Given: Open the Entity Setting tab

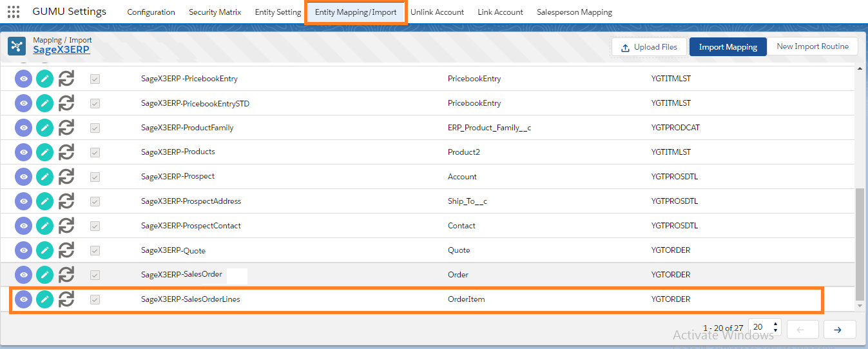Looking at the screenshot, I should click(278, 12).
